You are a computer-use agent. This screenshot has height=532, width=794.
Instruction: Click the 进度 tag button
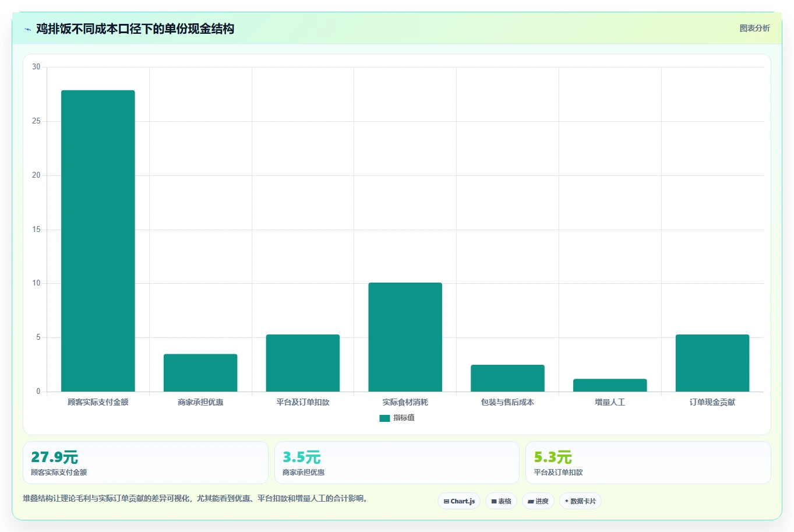click(x=538, y=501)
